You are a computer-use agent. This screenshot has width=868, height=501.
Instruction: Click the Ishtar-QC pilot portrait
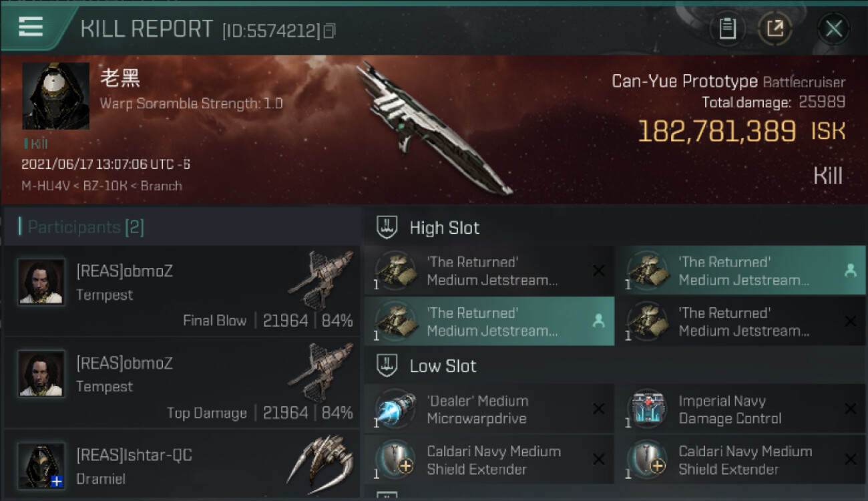41,465
